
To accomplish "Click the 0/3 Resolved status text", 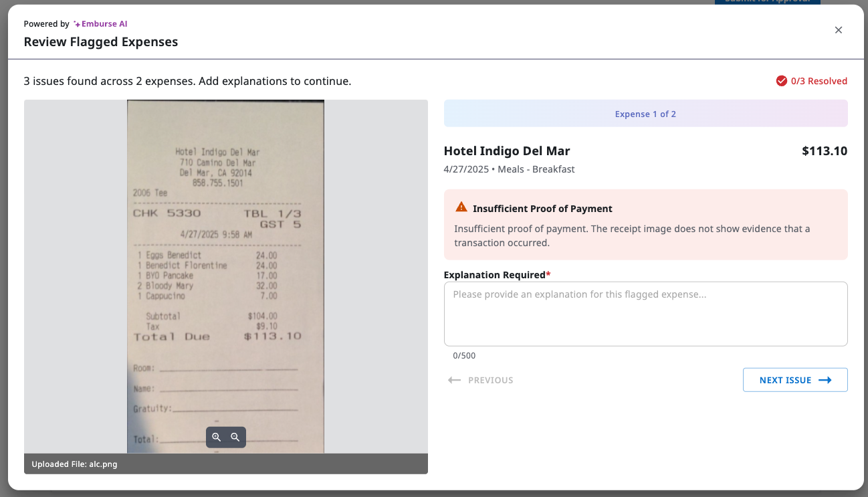I will point(819,81).
